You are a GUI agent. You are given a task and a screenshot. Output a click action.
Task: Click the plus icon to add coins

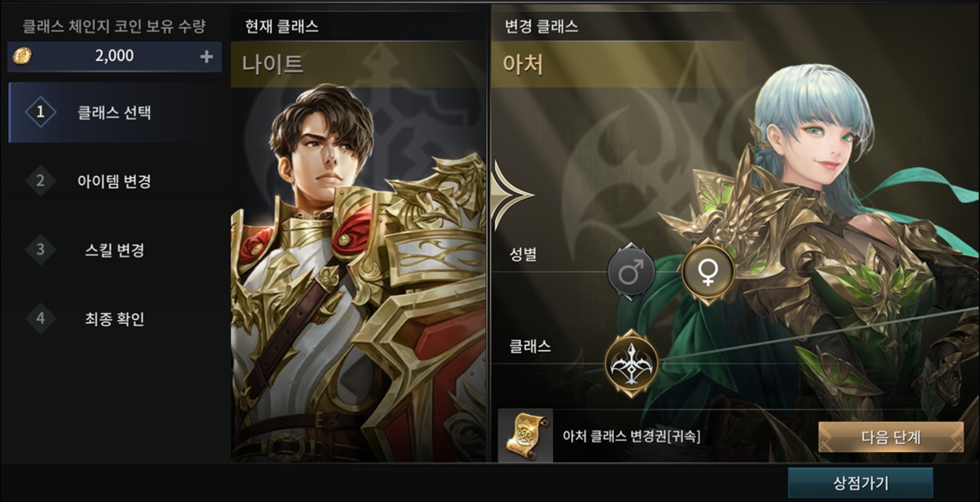(206, 57)
